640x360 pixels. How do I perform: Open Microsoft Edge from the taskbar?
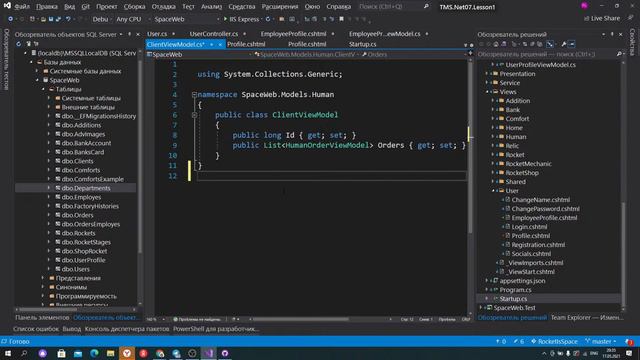pyautogui.click(x=94, y=353)
